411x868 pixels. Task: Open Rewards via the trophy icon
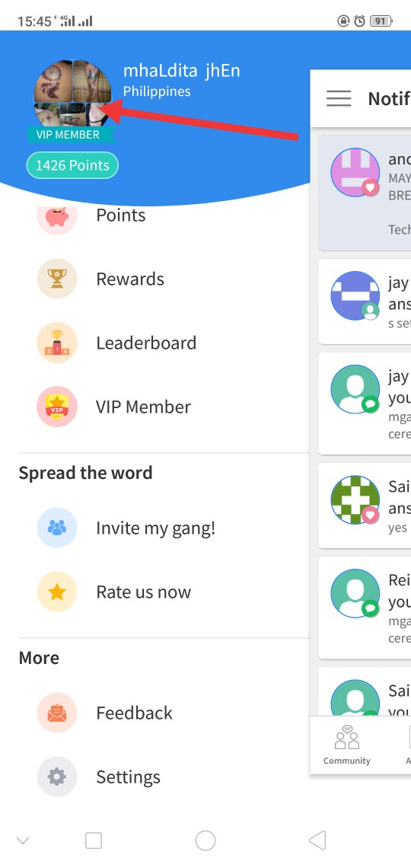point(56,279)
